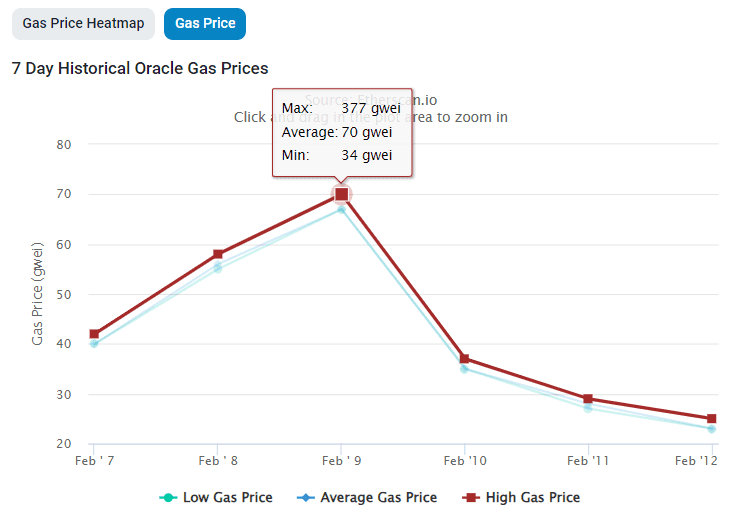Viewport: 737px width, 523px height.
Task: Click the High Gas Price point on Feb 8
Action: tap(218, 254)
